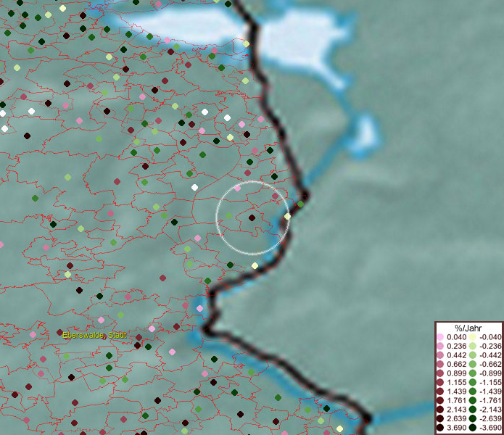504x435 pixels.
Task: Click the -0.899 legend swatch
Action: (473, 373)
